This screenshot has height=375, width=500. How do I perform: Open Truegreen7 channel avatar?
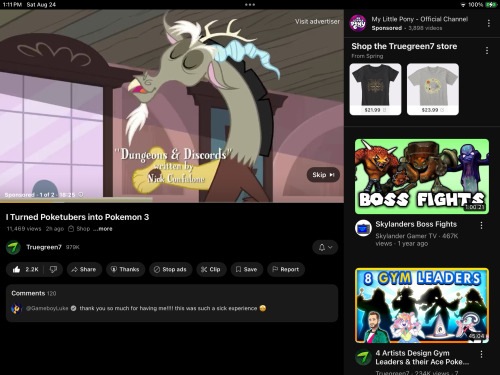(x=13, y=247)
